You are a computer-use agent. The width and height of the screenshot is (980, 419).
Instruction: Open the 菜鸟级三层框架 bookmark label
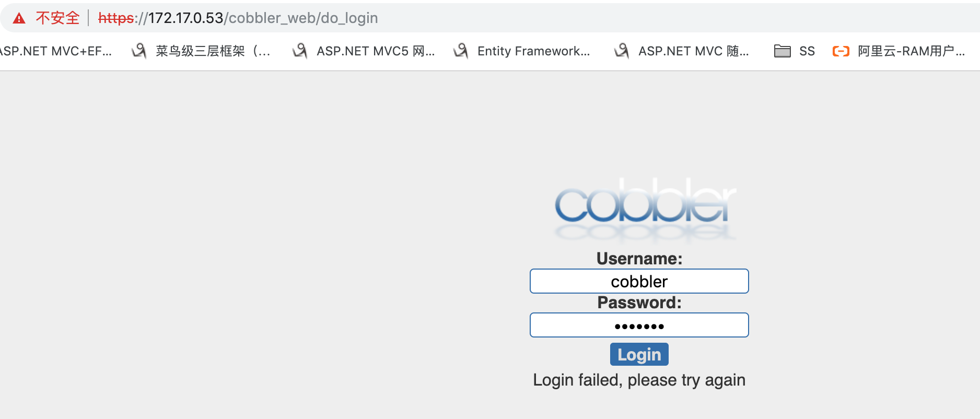click(x=213, y=51)
